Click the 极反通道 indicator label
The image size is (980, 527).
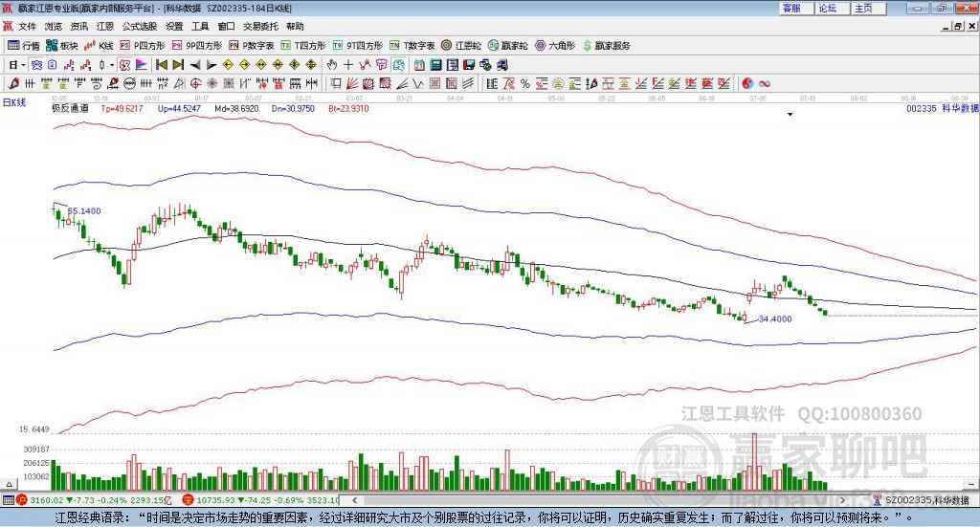(70, 108)
